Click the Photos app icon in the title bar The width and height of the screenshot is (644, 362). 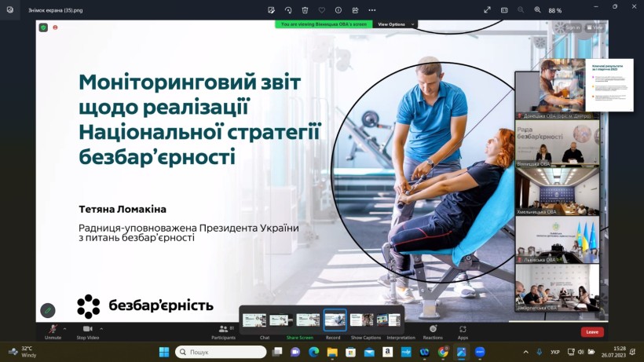(10, 10)
